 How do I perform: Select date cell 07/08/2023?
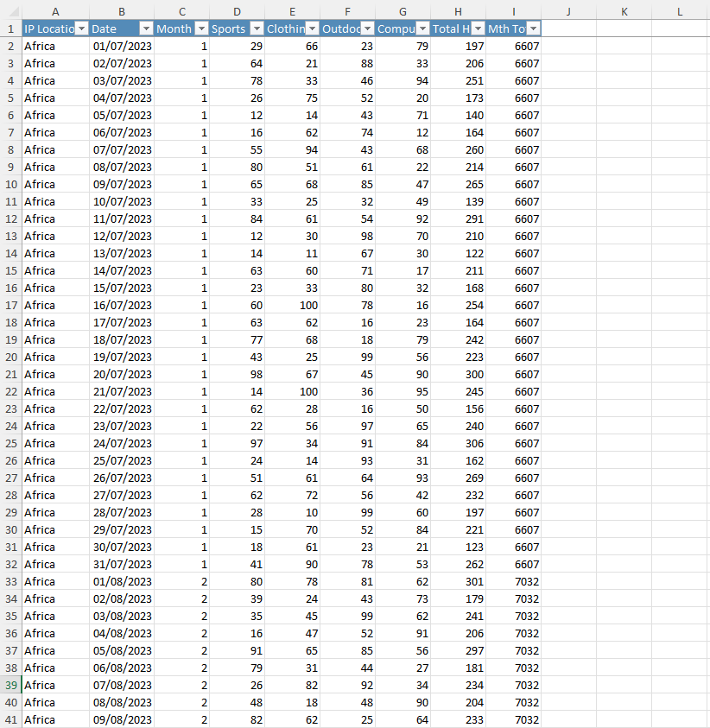click(x=122, y=686)
